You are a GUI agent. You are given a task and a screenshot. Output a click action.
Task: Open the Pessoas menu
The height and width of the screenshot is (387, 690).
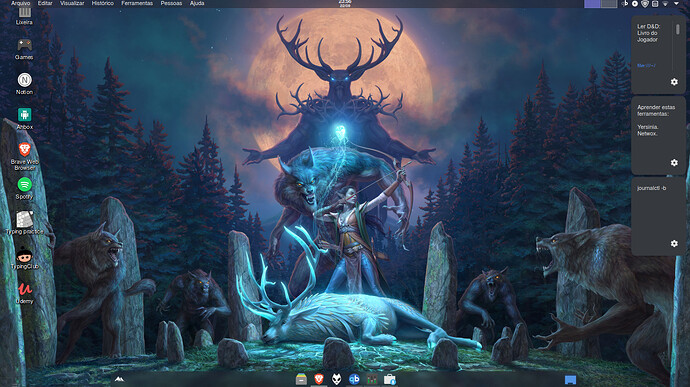click(171, 3)
